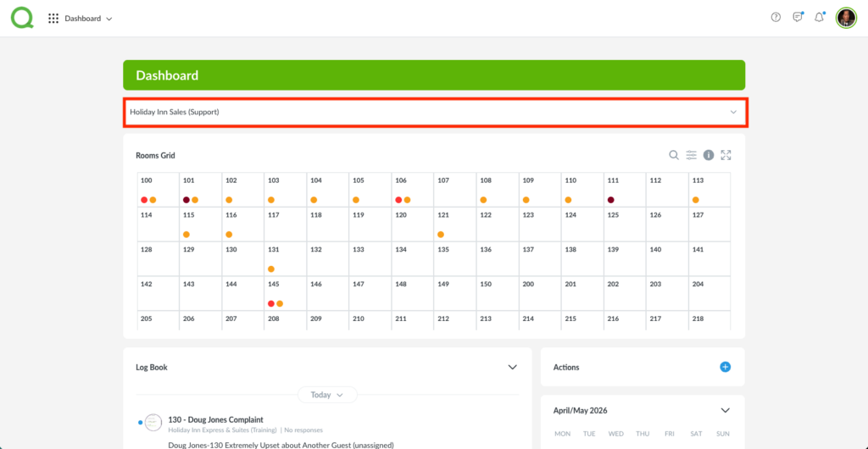This screenshot has width=868, height=449.
Task: Open Rooms Grid filter settings
Action: (692, 155)
